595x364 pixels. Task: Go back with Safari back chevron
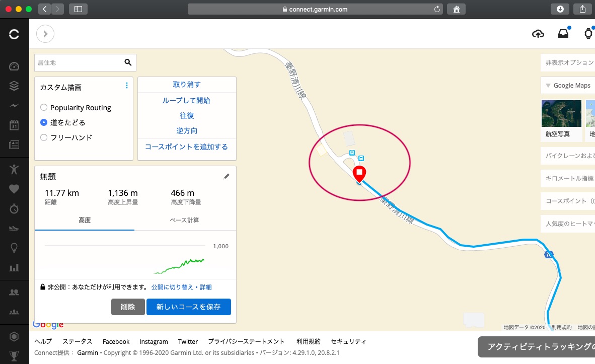click(44, 9)
